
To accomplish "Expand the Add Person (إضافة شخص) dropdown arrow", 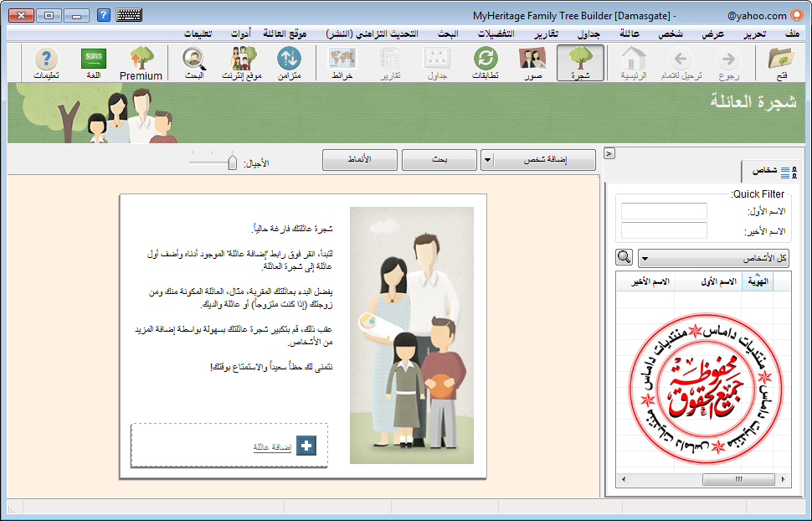I will point(487,160).
